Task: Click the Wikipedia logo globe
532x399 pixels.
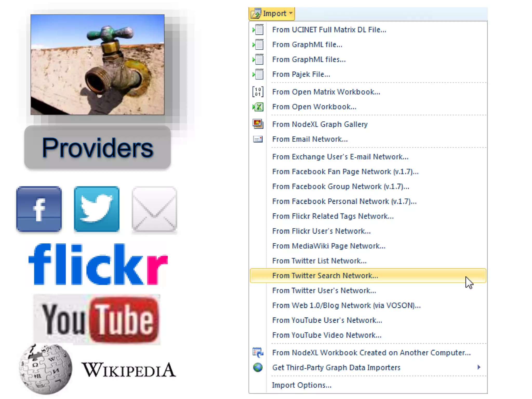Action: pyautogui.click(x=46, y=369)
